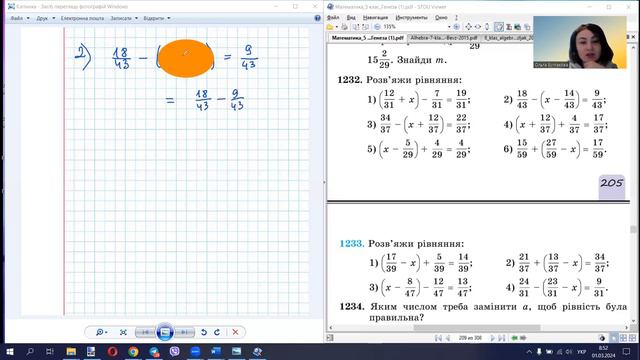Viewport: 640px width, 360px height.
Task: Click Електронна пошта in Photo Viewer toolbar
Action: (82, 18)
